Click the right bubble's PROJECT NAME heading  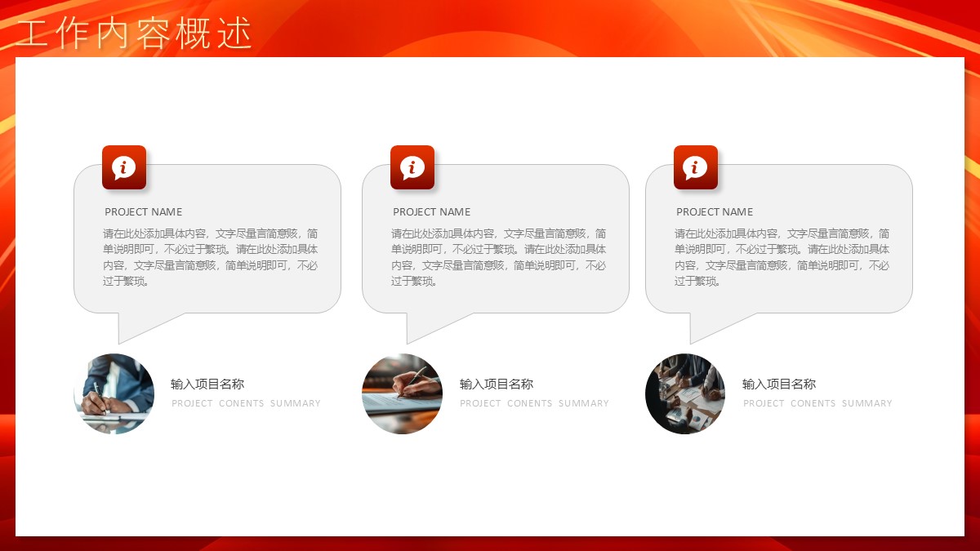point(715,211)
